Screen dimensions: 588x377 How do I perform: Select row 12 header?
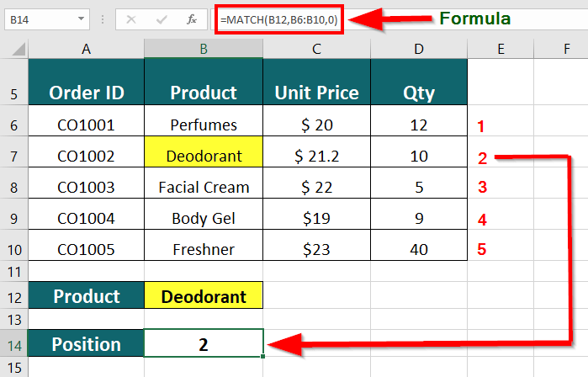click(x=13, y=296)
